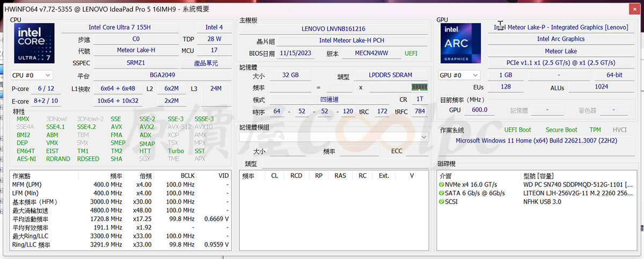This screenshot has width=644, height=259.
Task: Click the greyed HVCI indicator
Action: click(x=620, y=130)
